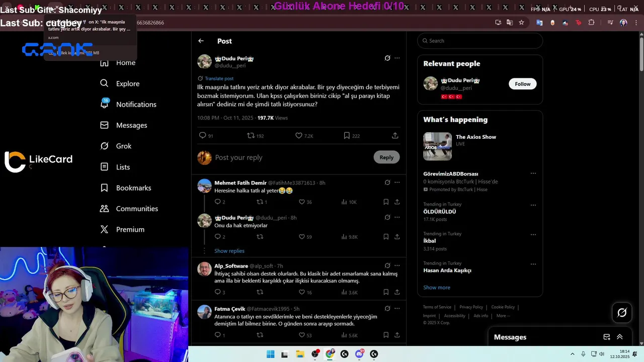
Task: Open Privacy Policy footer link
Action: click(x=471, y=307)
